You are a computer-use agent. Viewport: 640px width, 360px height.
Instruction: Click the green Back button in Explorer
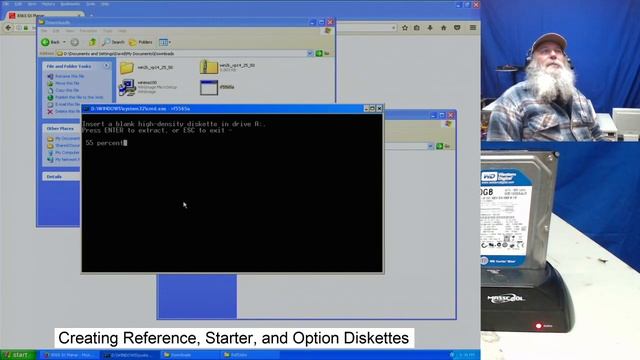tap(51, 42)
